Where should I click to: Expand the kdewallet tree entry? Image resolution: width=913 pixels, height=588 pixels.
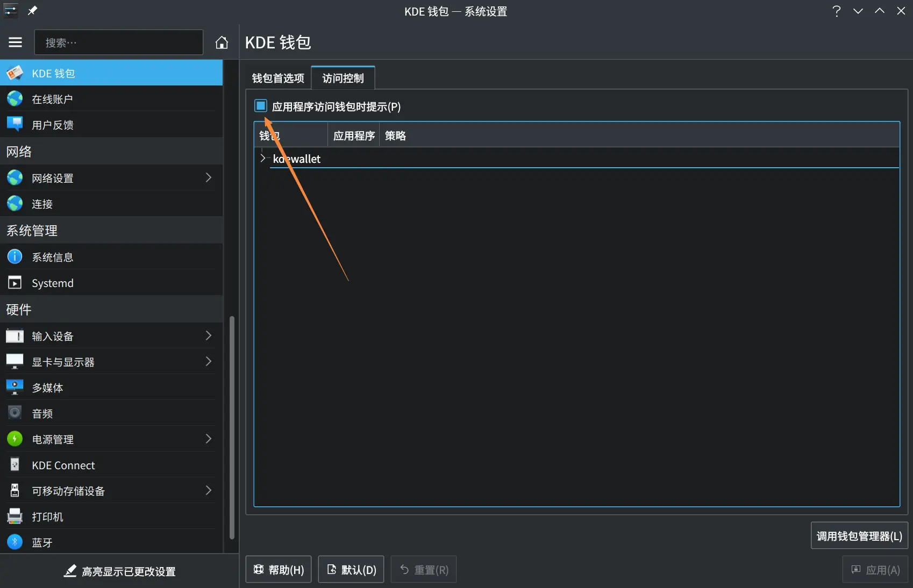(263, 158)
